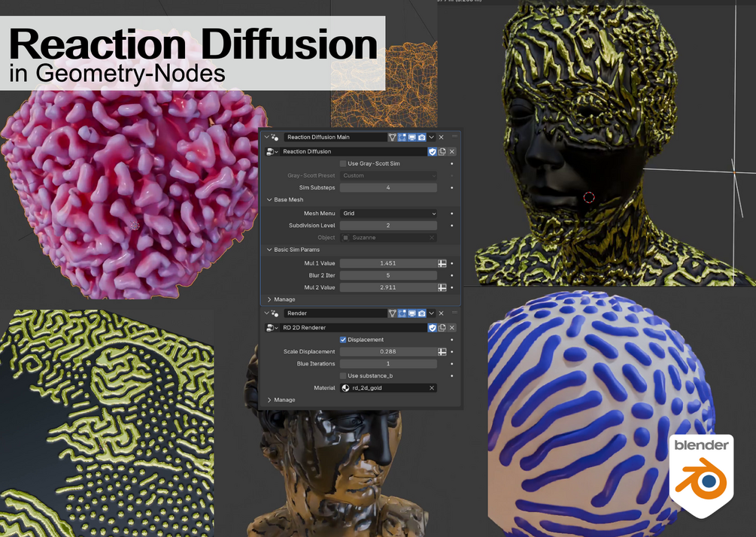Image resolution: width=756 pixels, height=537 pixels.
Task: Toggle edit mode display for Reaction Diffusion Main
Action: coord(402,138)
